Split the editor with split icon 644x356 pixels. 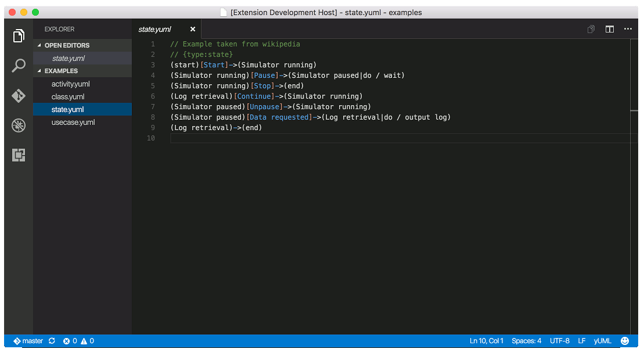click(x=610, y=29)
